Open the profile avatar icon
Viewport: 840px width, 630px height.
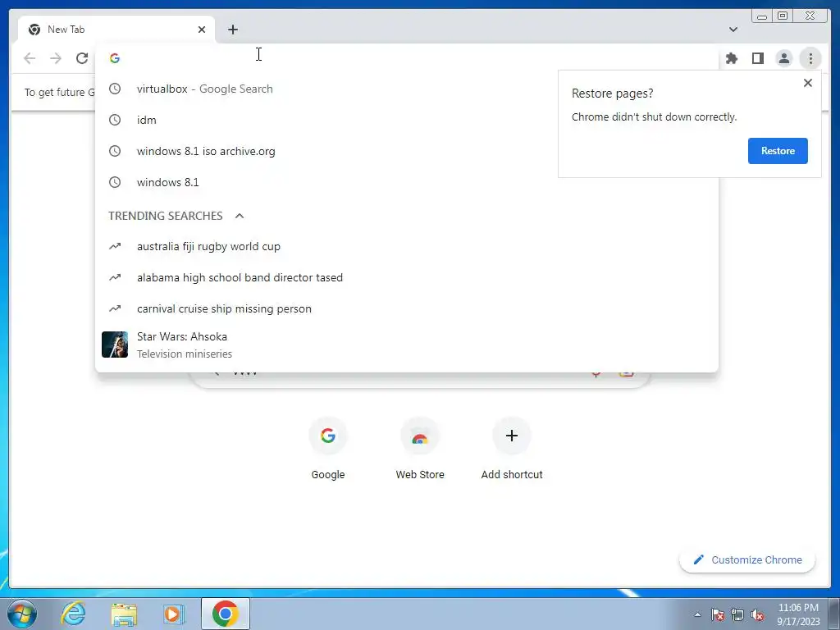tap(783, 58)
